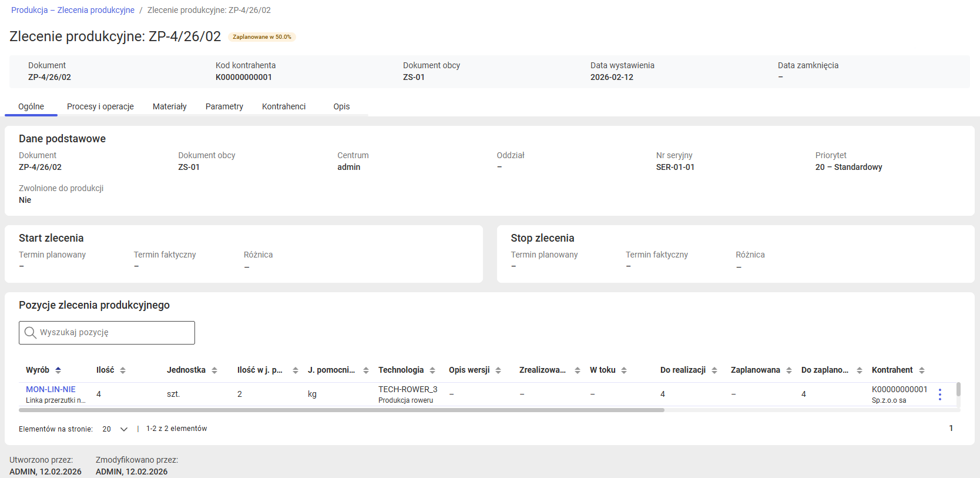The image size is (980, 478).
Task: Open three-dot row actions menu
Action: (x=939, y=395)
